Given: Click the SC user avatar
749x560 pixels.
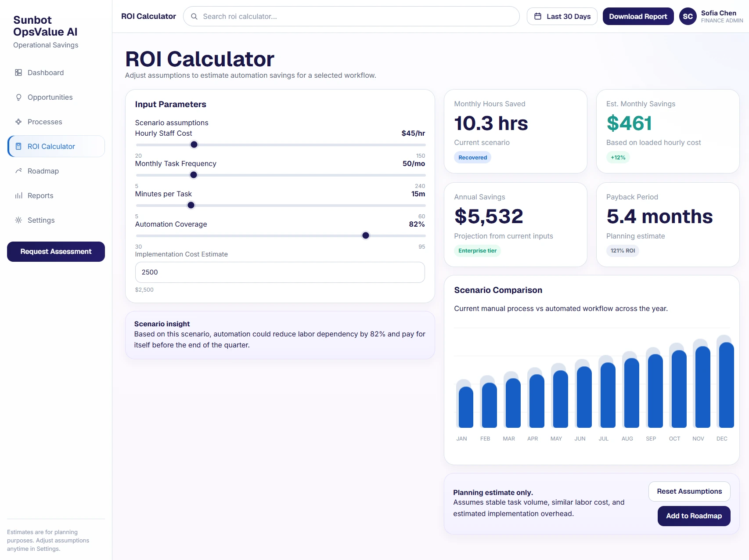Looking at the screenshot, I should 688,16.
